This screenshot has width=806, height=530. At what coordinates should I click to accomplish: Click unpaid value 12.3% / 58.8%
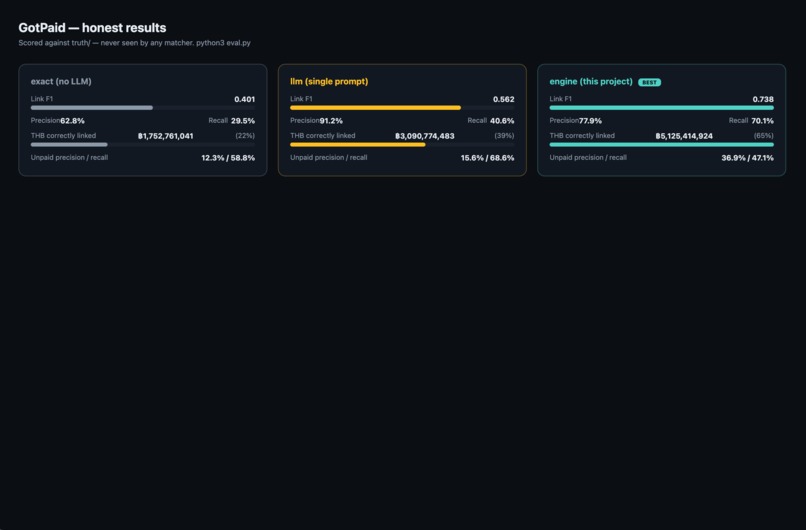228,158
